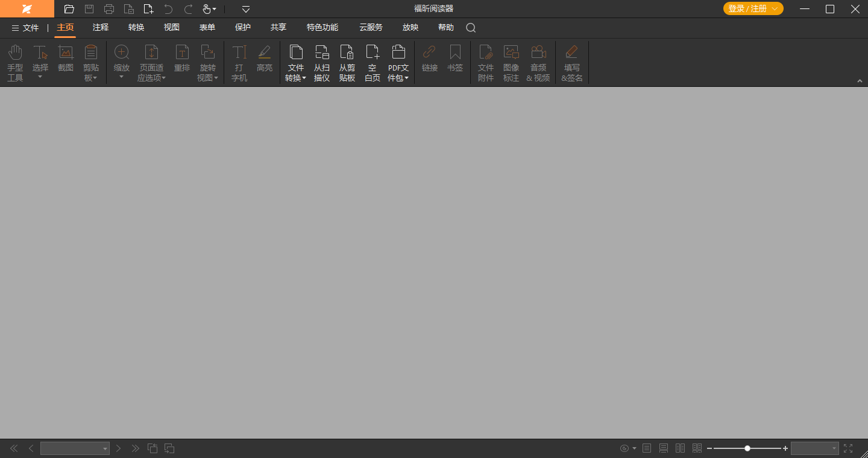Click the new blank file icon in title bar
The height and width of the screenshot is (458, 868).
point(148,9)
